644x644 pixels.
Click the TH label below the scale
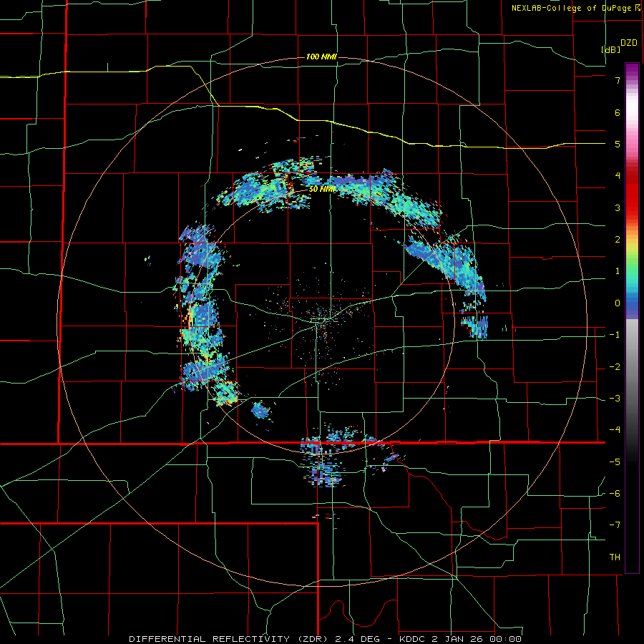pyautogui.click(x=615, y=557)
